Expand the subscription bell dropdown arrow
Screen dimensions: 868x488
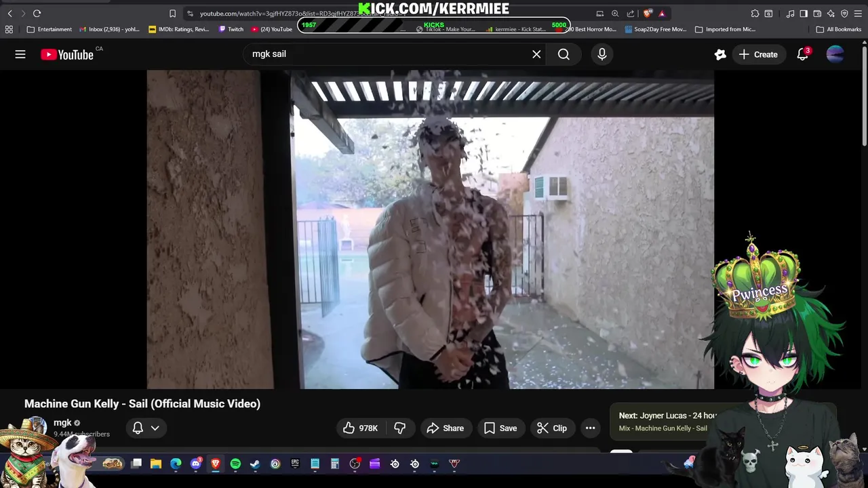tap(155, 428)
